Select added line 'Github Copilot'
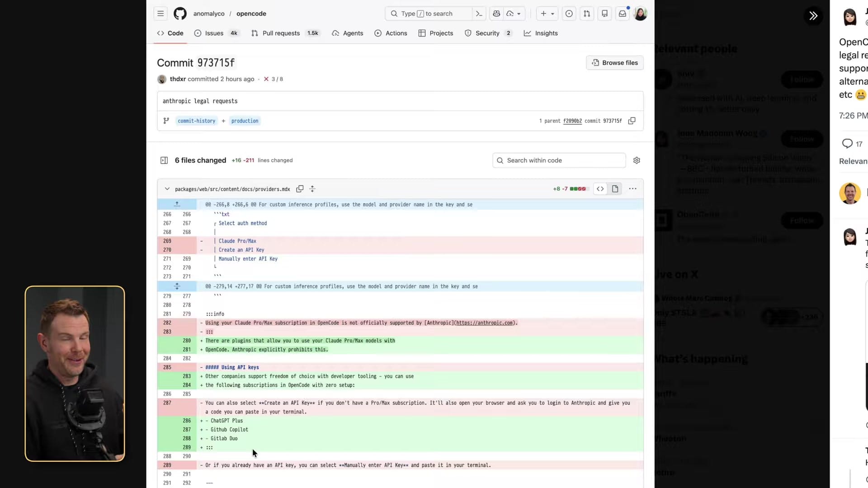868x488 pixels. click(229, 430)
